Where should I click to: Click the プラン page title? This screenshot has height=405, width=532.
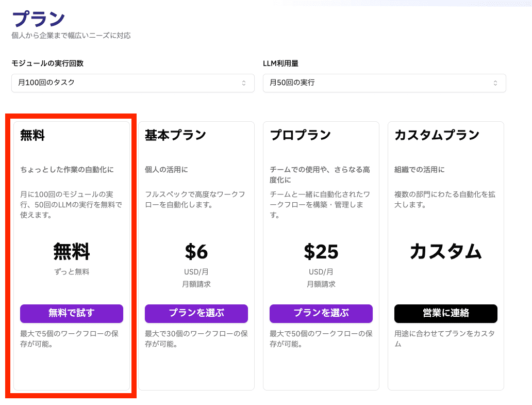point(38,20)
